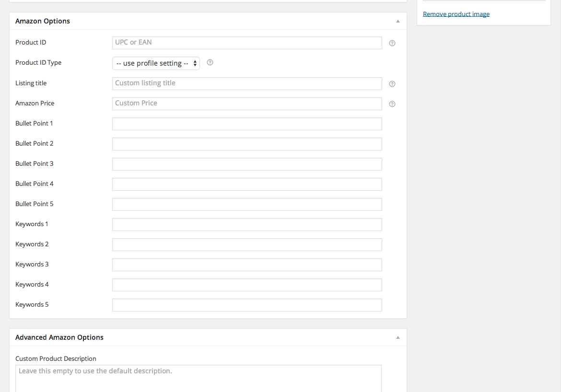This screenshot has width=561, height=392.
Task: Click the Advanced Amazon Options panel heading
Action: [x=59, y=337]
